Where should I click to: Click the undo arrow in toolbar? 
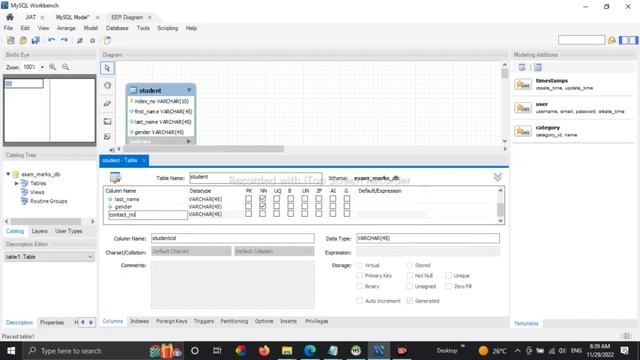click(51, 40)
